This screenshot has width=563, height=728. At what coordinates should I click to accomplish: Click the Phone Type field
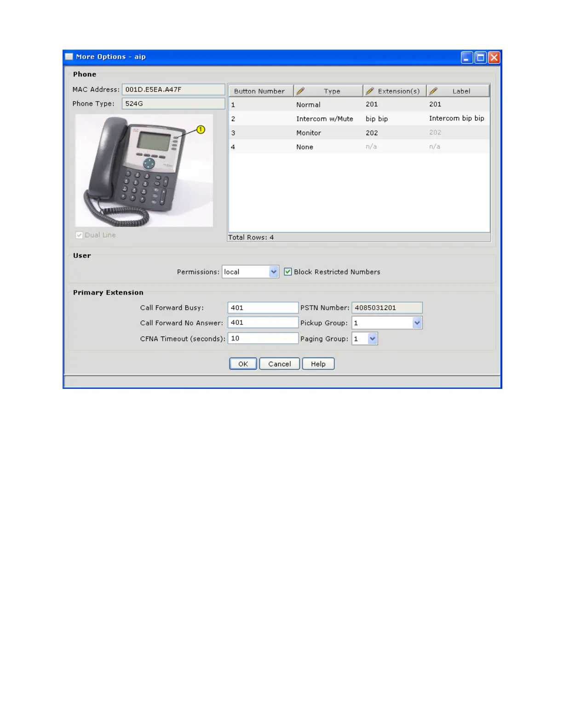click(173, 103)
